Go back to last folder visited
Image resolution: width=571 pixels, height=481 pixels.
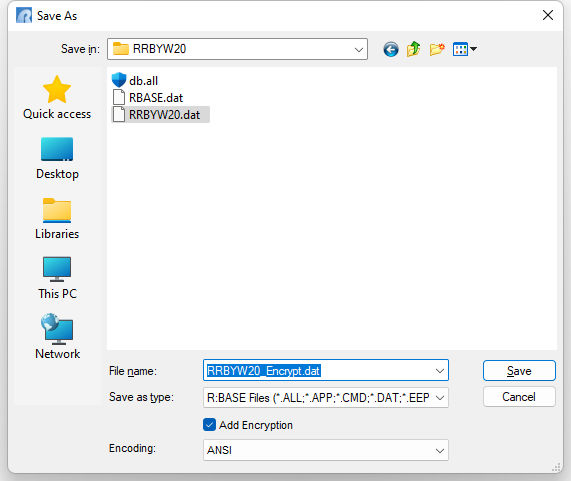pyautogui.click(x=391, y=49)
